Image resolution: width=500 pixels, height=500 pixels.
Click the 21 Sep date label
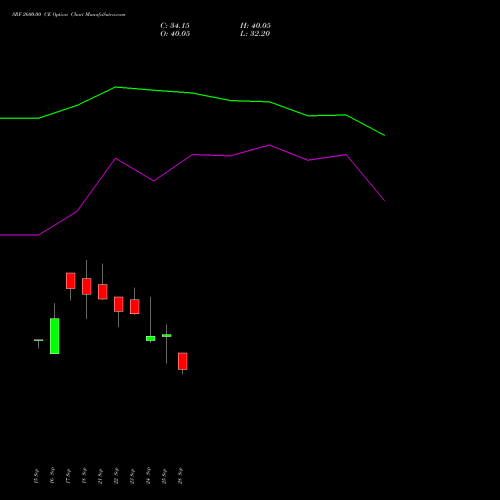[100, 476]
